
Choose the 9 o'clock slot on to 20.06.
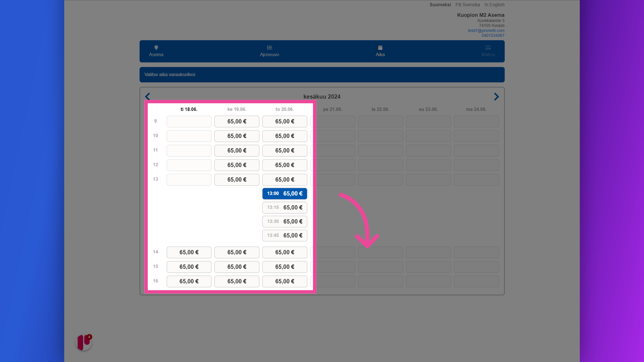pyautogui.click(x=285, y=122)
